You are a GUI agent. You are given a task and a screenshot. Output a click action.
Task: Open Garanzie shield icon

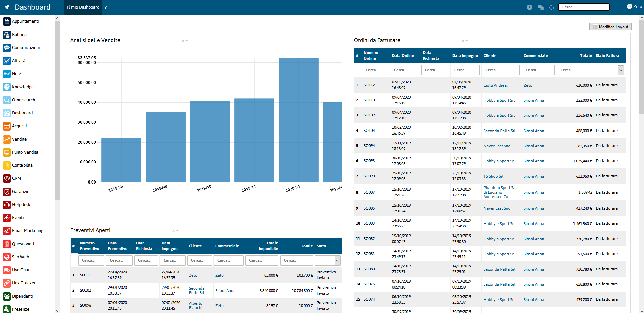pyautogui.click(x=7, y=192)
